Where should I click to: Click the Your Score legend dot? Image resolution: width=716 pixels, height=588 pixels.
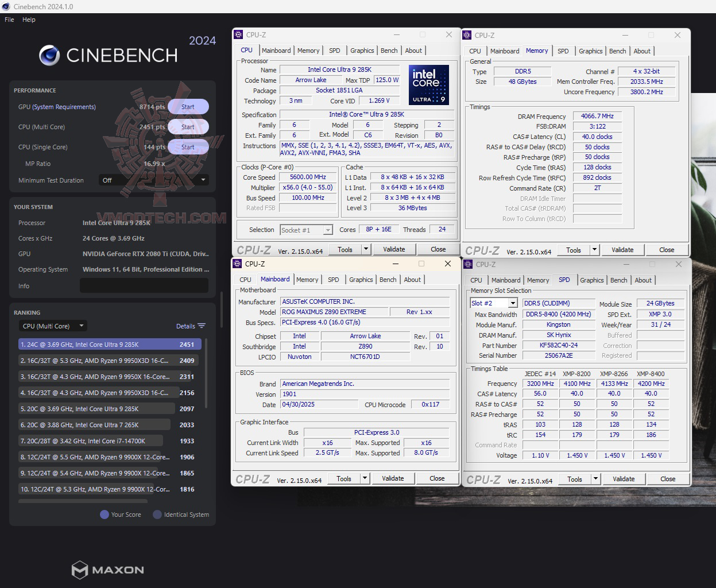point(105,514)
